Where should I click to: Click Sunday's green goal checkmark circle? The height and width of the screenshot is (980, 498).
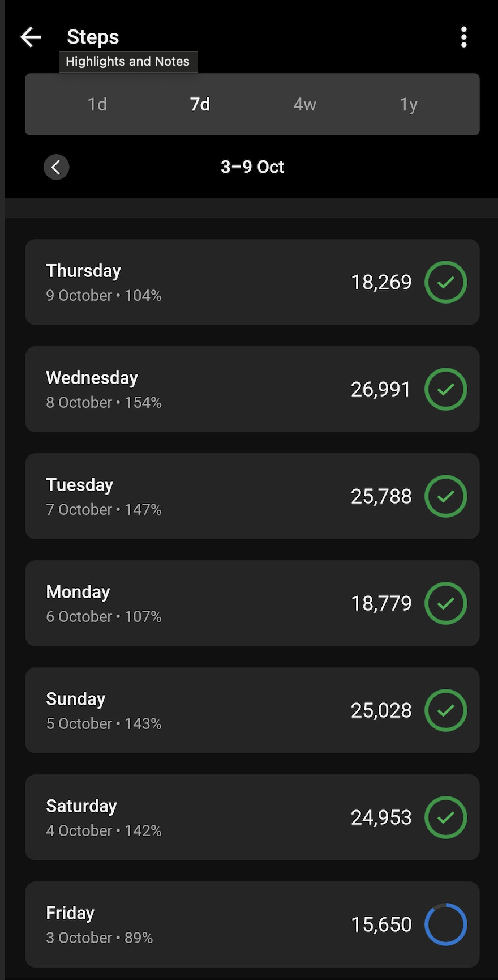(x=445, y=710)
